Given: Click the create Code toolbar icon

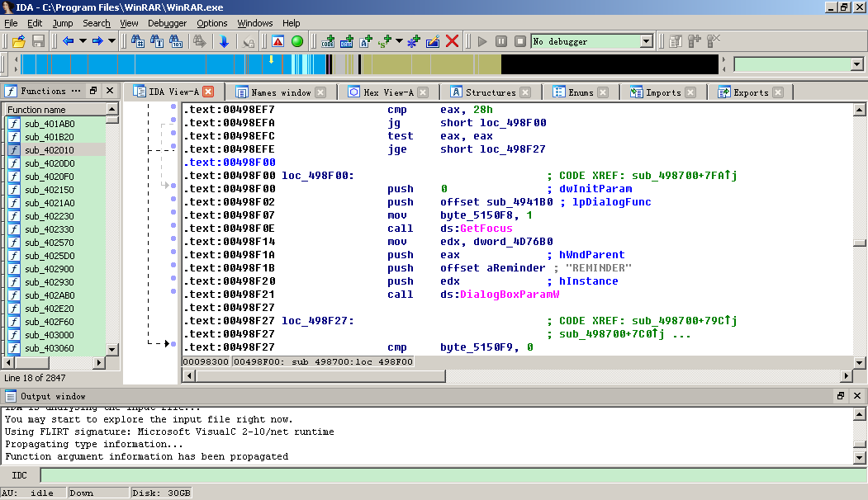Looking at the screenshot, I should click(328, 41).
